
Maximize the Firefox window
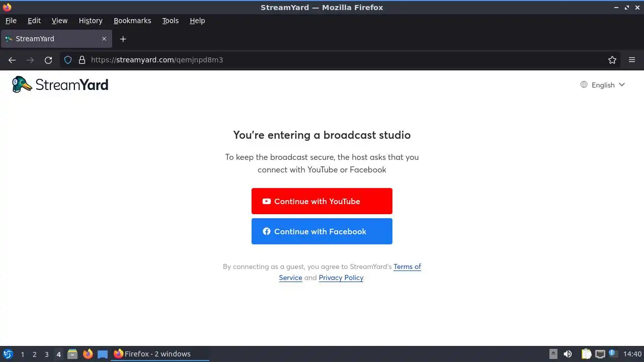coord(627,8)
